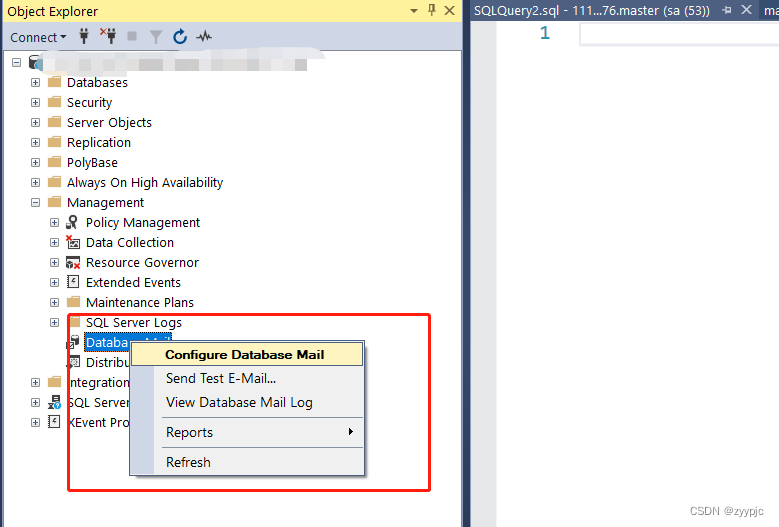This screenshot has height=527, width=779.
Task: Select the Security tree label
Action: coord(89,102)
